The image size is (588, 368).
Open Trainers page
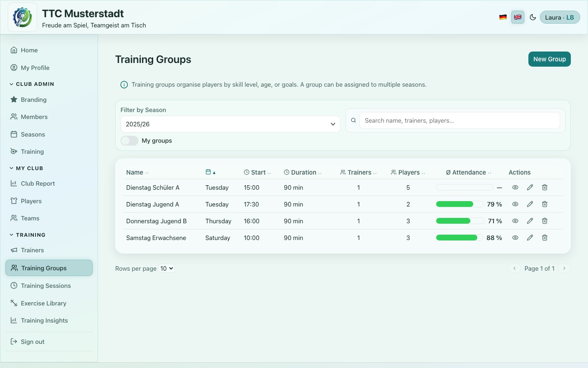click(49, 250)
